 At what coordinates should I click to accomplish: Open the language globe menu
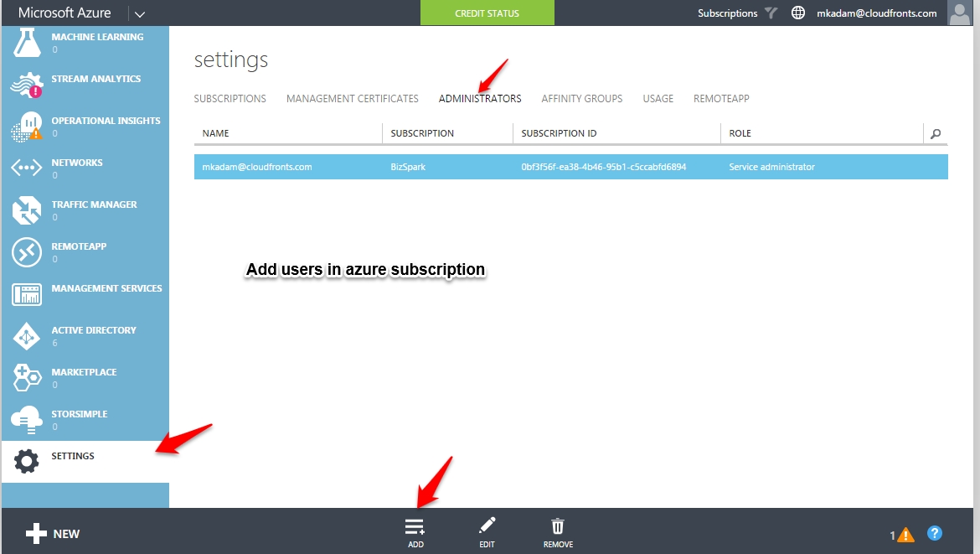click(x=798, y=13)
